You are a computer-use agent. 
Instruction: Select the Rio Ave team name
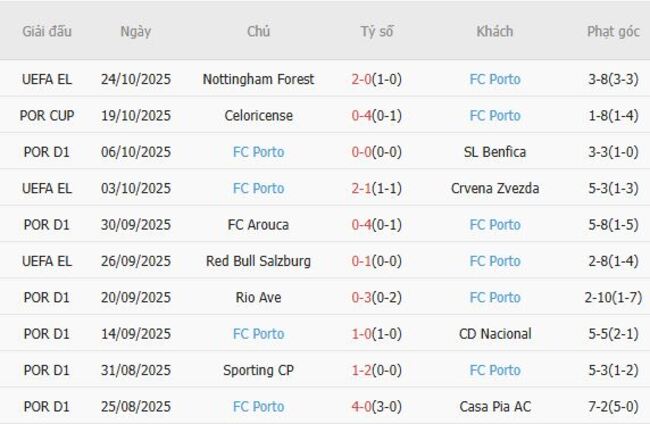(x=258, y=297)
